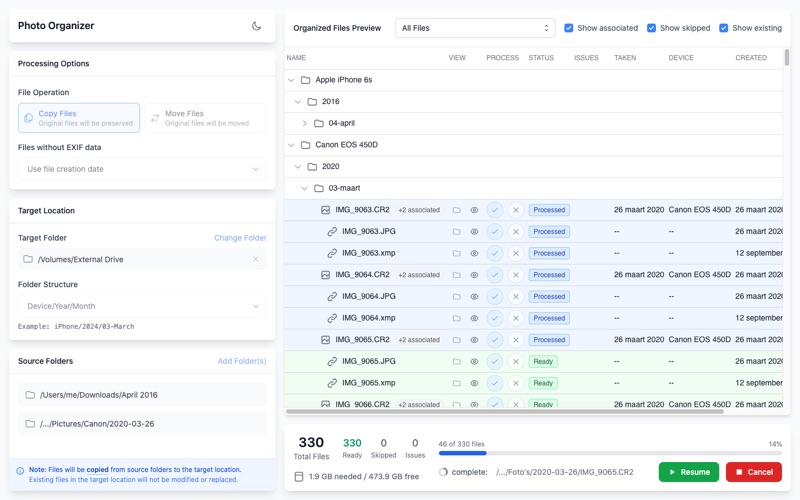
Task: Uncheck Show associated checkbox
Action: click(x=568, y=28)
